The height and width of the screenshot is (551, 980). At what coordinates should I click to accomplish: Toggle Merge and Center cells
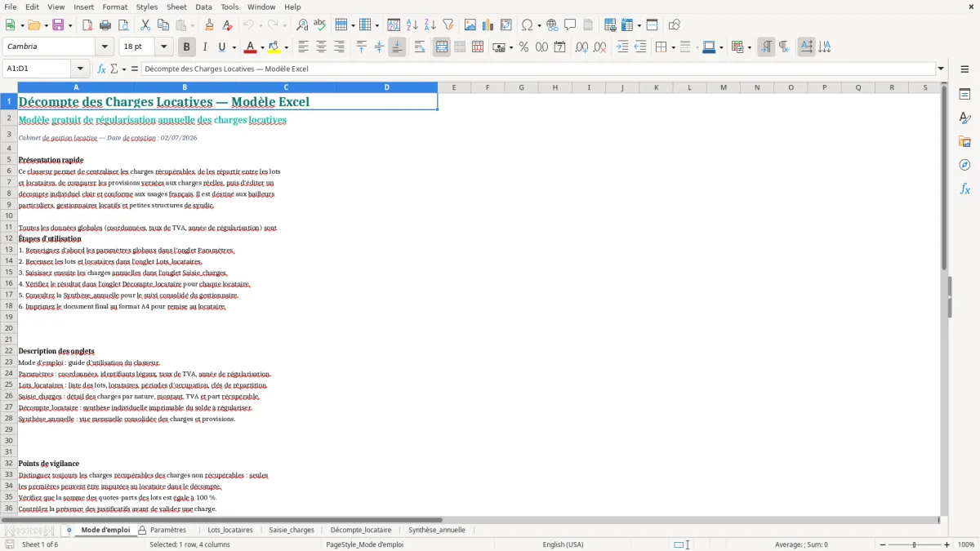pos(442,47)
